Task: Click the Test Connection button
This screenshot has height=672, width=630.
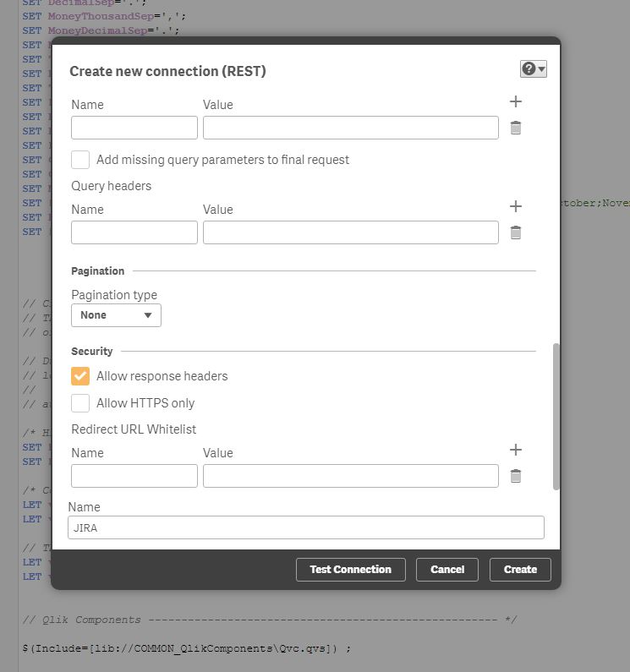Action: coord(350,570)
